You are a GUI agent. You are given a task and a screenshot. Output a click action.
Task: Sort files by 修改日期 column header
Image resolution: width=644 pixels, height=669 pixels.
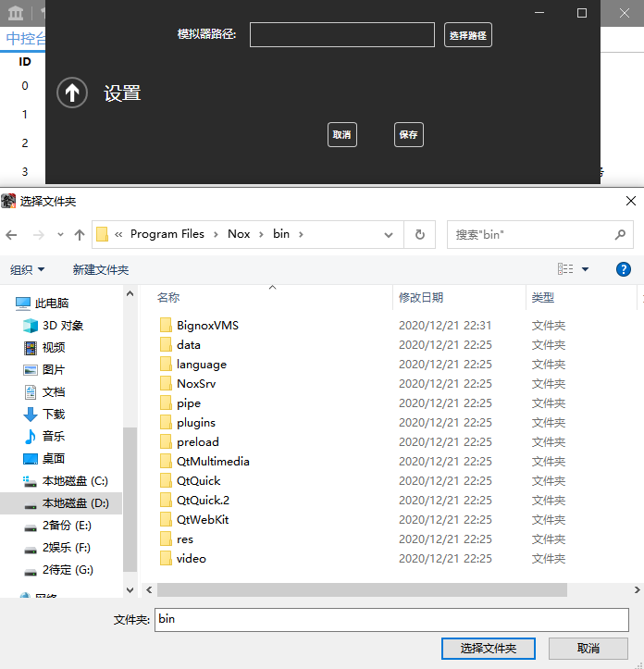click(x=421, y=297)
